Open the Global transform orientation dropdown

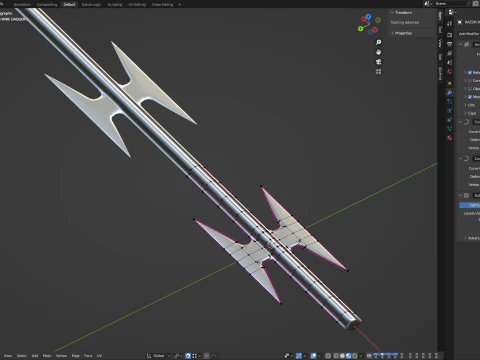point(158,356)
